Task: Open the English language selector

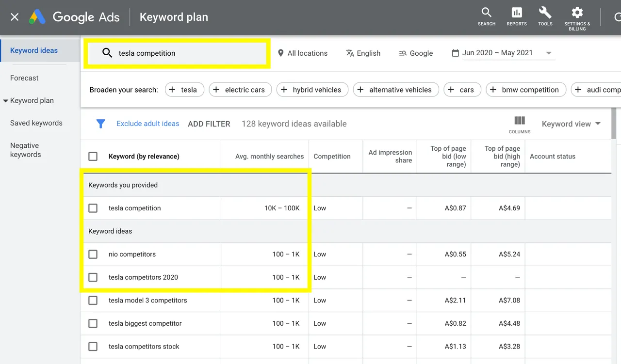Action: (x=363, y=53)
